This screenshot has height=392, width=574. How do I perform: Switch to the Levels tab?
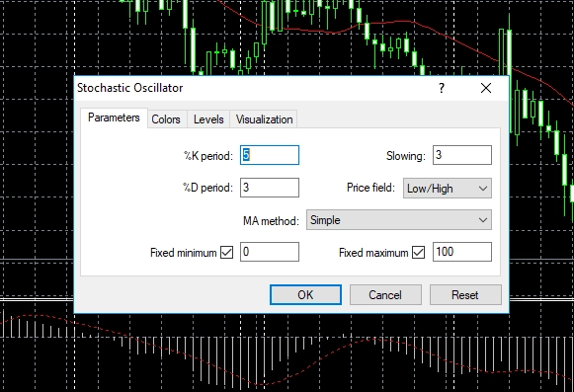click(208, 119)
